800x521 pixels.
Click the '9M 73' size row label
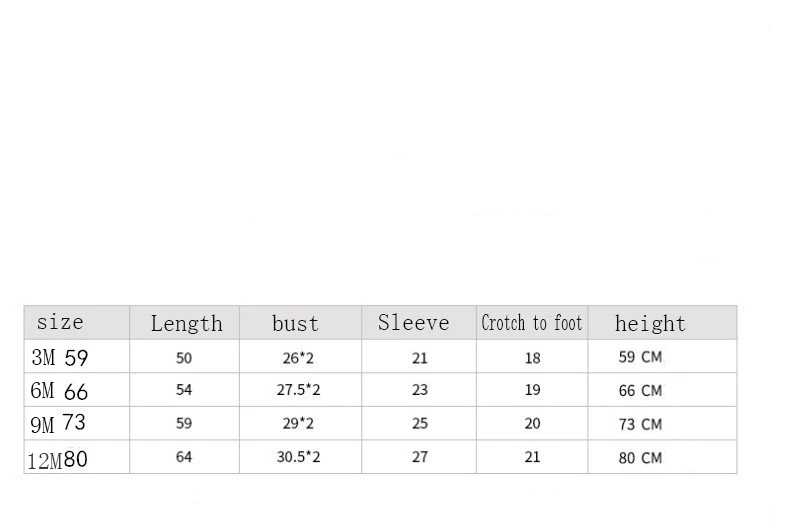coord(58,424)
